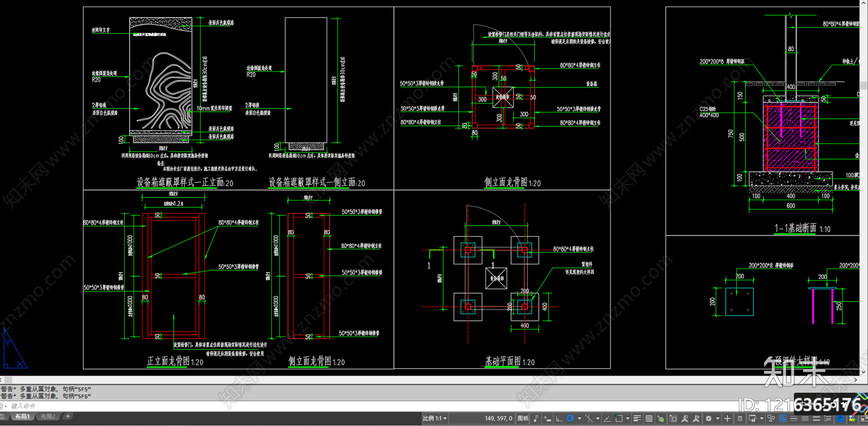Click the annotation monitor plus icon
Screen dimensions: 868x426
coord(727,418)
